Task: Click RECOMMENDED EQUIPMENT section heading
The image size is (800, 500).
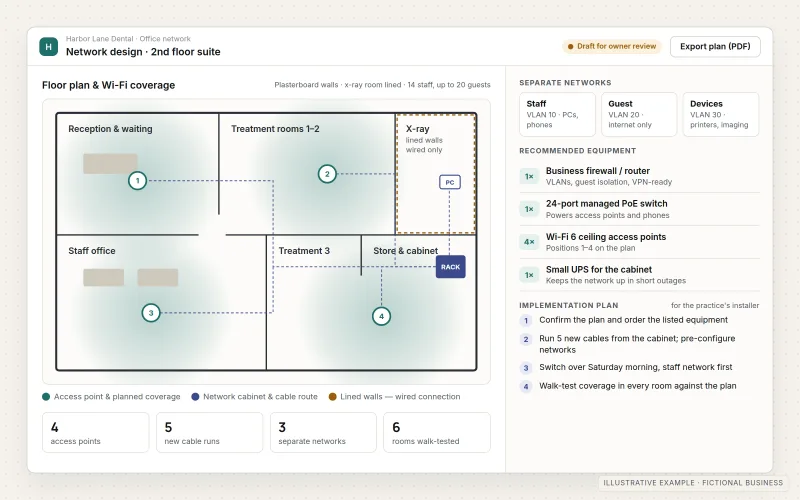Action: pyautogui.click(x=578, y=151)
